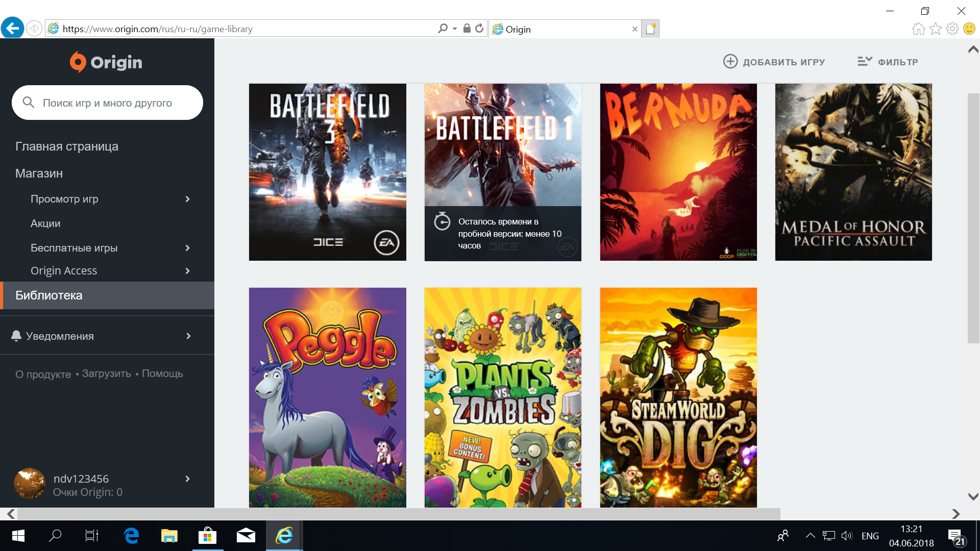Open Medal of Honor Pacific Assault tile
The height and width of the screenshot is (551, 980).
pyautogui.click(x=853, y=172)
